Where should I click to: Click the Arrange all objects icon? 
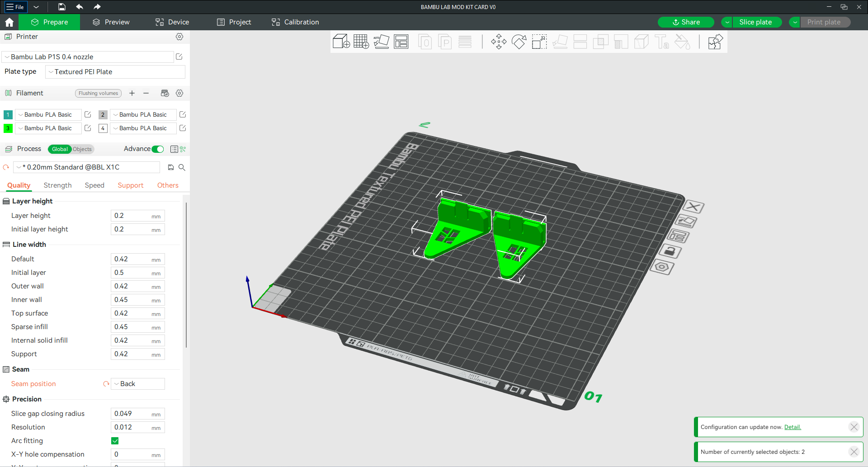(401, 42)
